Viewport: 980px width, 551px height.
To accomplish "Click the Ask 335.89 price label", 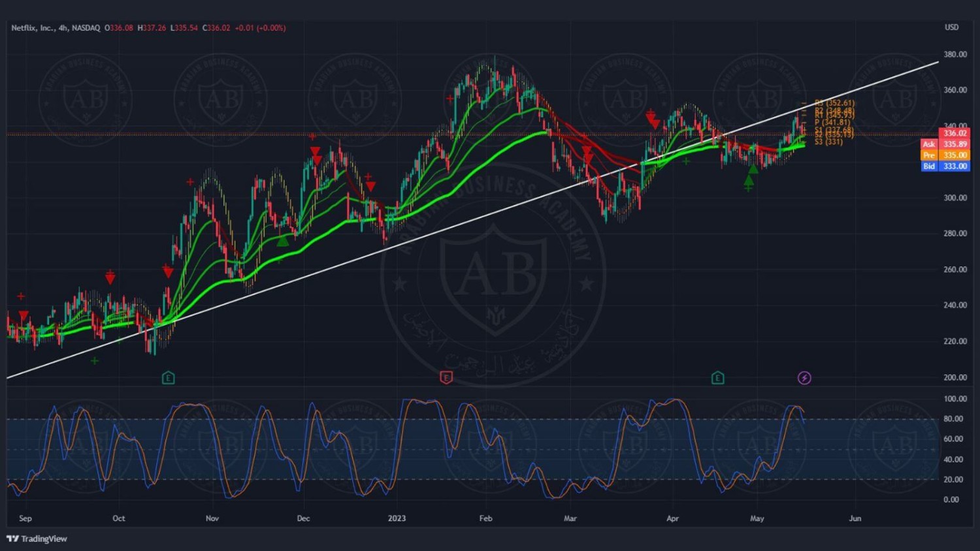I will [945, 144].
